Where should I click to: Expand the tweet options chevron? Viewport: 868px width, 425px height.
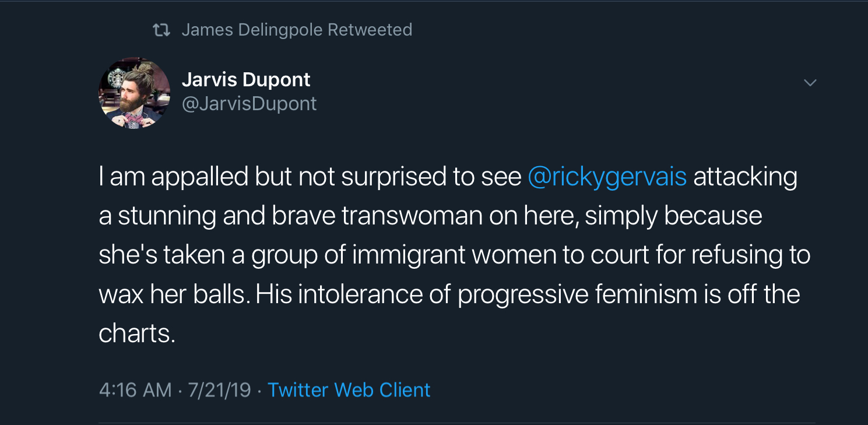pos(810,83)
